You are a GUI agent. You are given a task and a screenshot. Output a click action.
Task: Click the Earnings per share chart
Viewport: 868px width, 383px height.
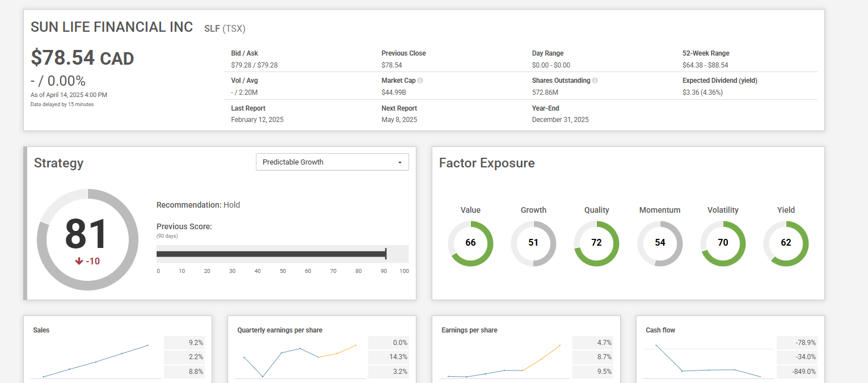click(504, 361)
